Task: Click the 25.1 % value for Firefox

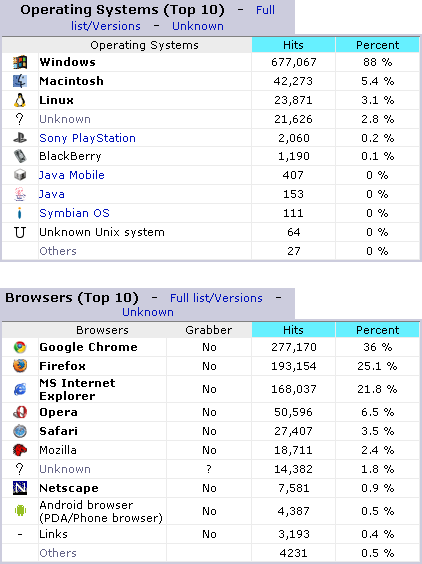Action: tap(377, 366)
